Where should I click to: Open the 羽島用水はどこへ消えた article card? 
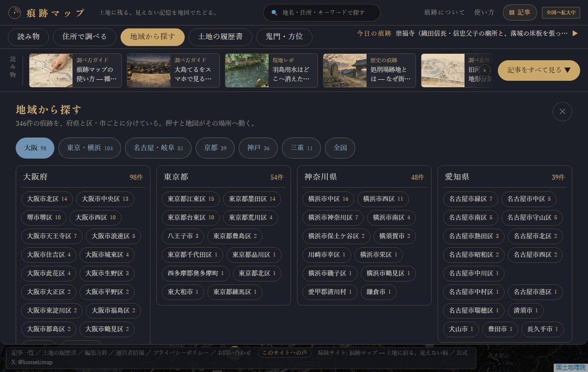(271, 70)
